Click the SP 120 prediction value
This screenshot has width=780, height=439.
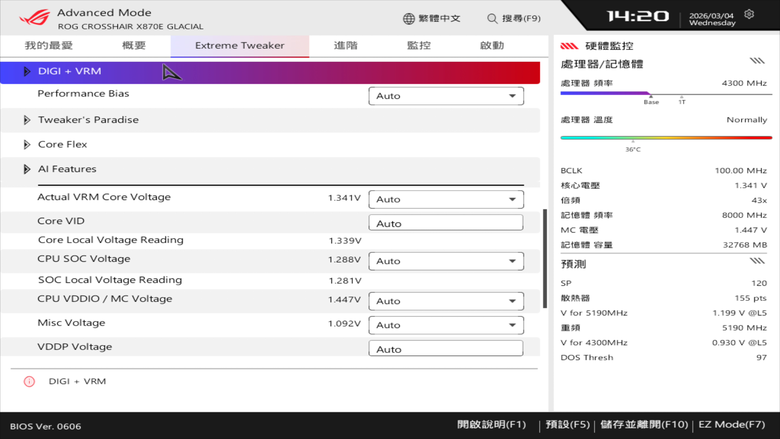[664, 283]
